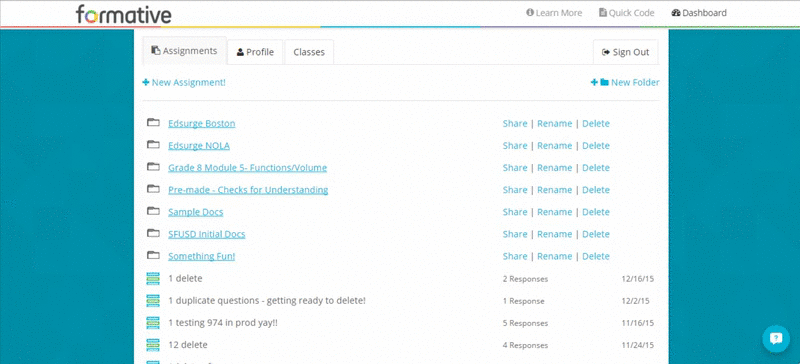Click the folder icon beside Something Fun!
800x364 pixels.
[x=153, y=255]
